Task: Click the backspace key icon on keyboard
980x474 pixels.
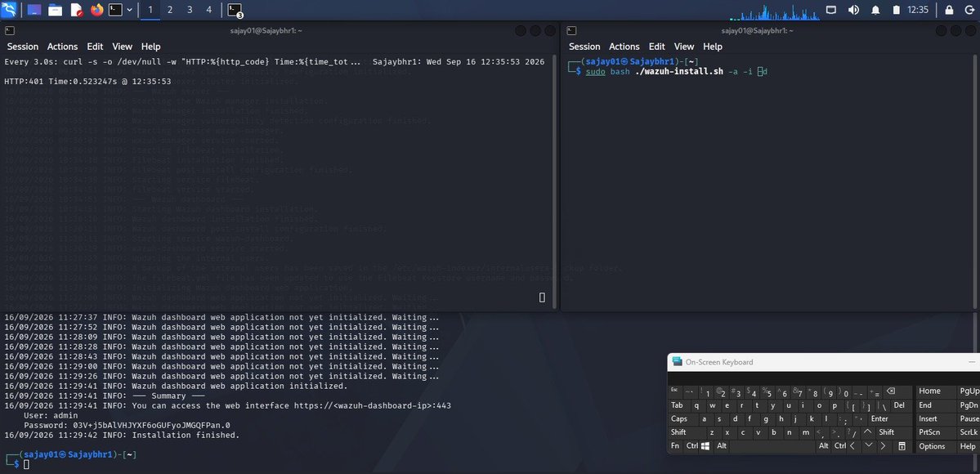Action: tap(891, 391)
